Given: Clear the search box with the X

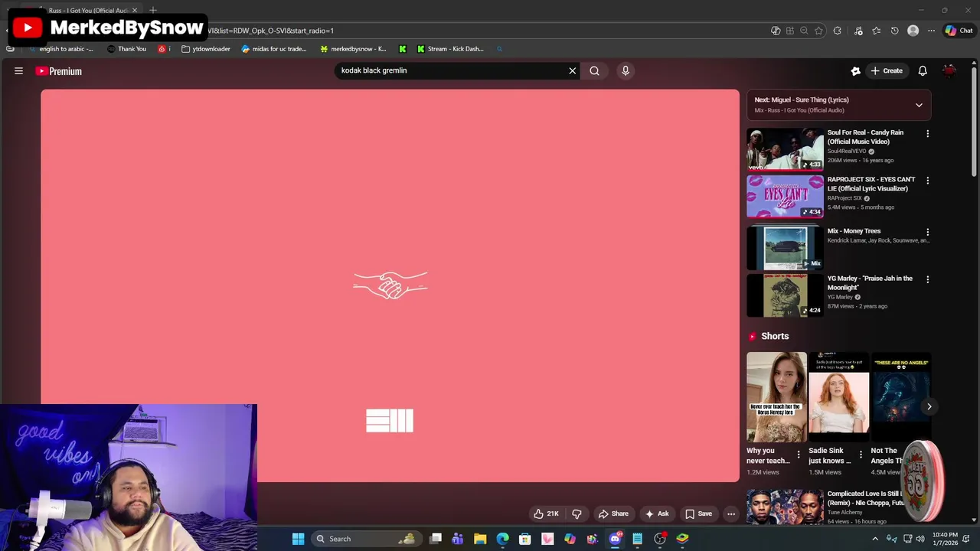Looking at the screenshot, I should [572, 70].
